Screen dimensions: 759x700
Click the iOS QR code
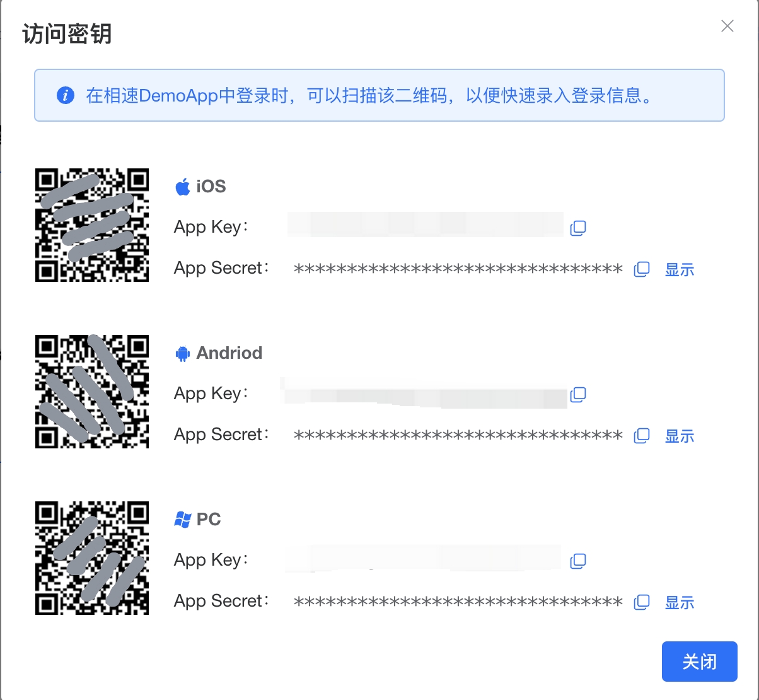pos(92,225)
